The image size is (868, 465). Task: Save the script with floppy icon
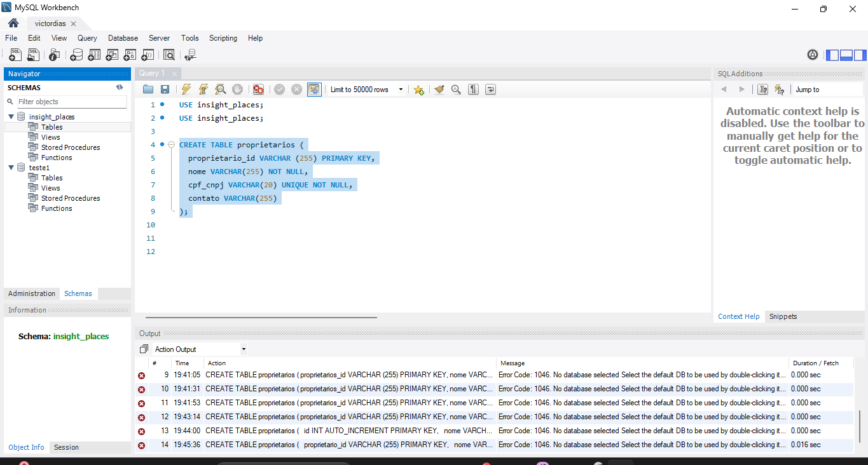point(165,90)
